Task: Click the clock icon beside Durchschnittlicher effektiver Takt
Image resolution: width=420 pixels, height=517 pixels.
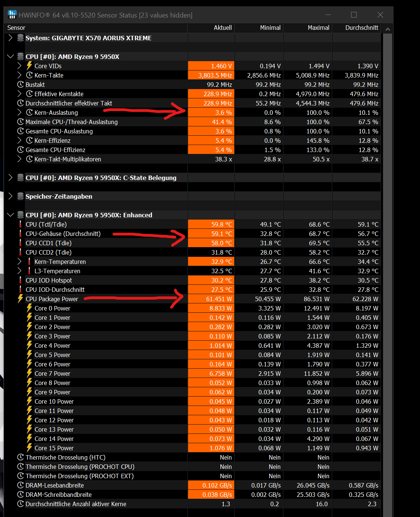Action: coord(20,103)
